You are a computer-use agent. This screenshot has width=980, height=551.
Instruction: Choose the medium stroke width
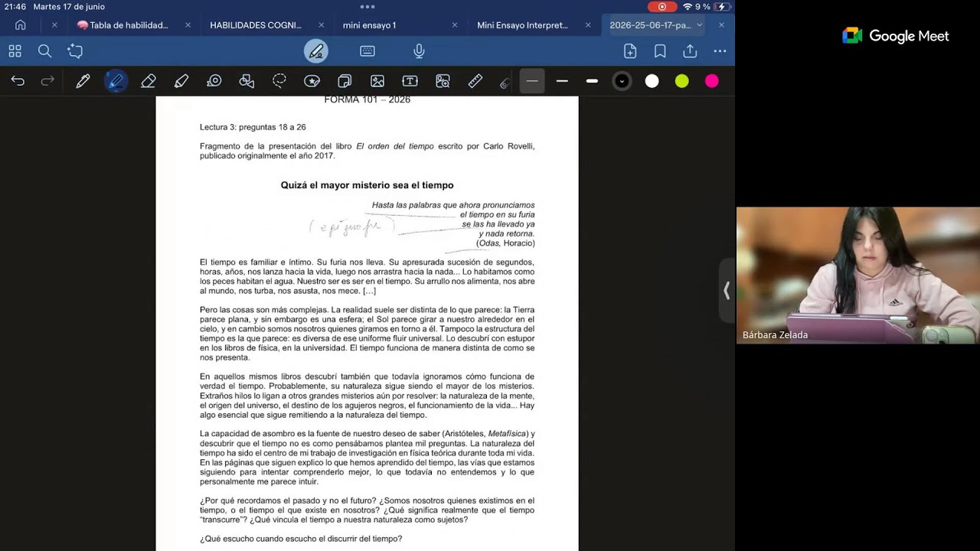coord(562,81)
